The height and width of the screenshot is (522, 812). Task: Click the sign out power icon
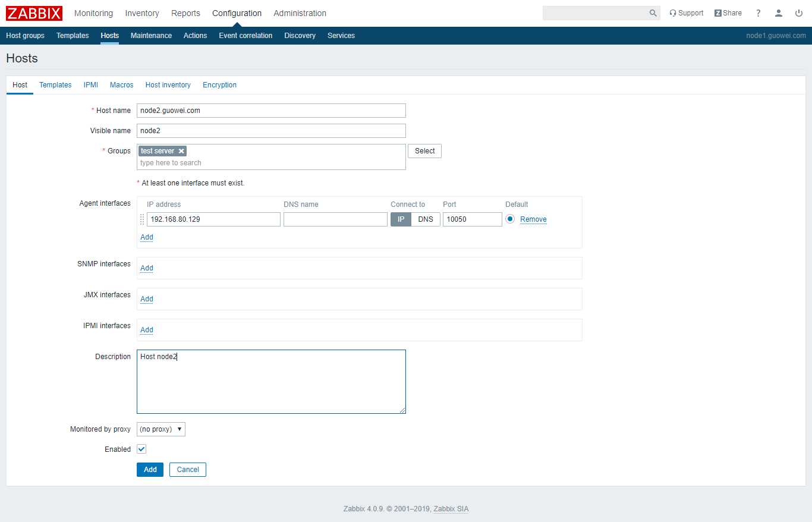pyautogui.click(x=799, y=13)
